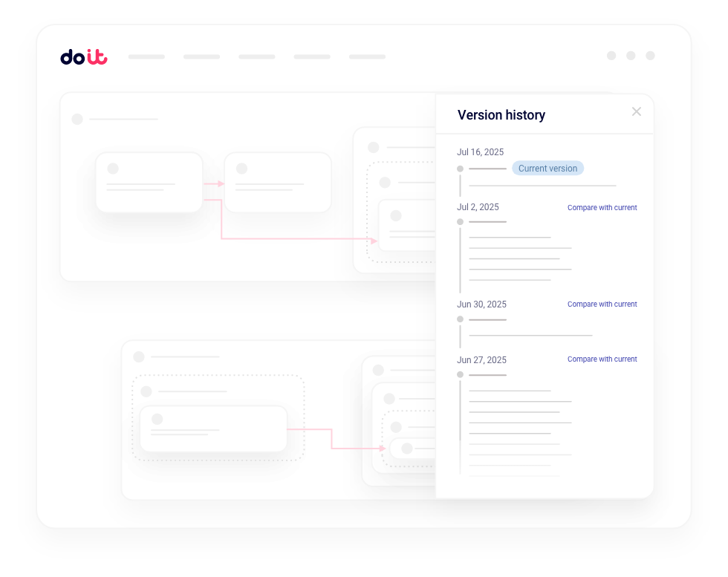Image resolution: width=728 pixels, height=577 pixels.
Task: Click the circle icon of top-left canvas panel
Action: click(77, 119)
